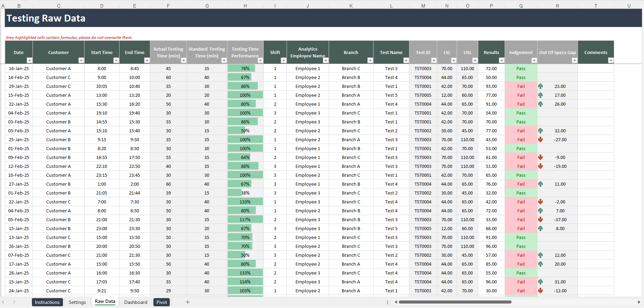Screen dimensions: 644x308
Task: Open the Branch column filter dropdown
Action: (370, 60)
